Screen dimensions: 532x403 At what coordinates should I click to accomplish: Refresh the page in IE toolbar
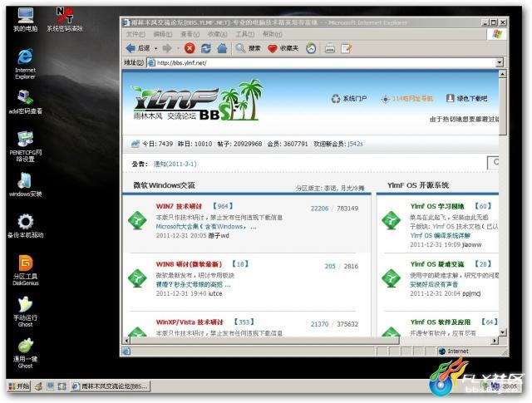(x=206, y=48)
